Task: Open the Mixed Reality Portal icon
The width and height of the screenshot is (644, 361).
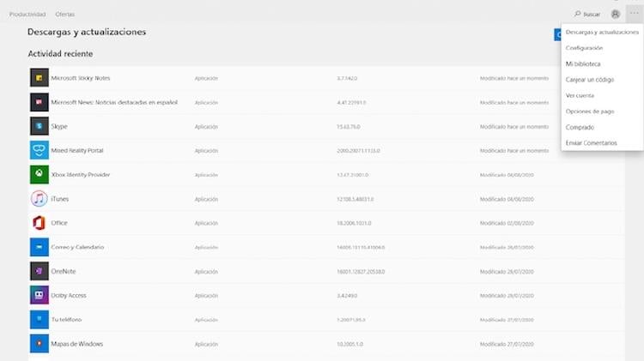Action: 39,151
